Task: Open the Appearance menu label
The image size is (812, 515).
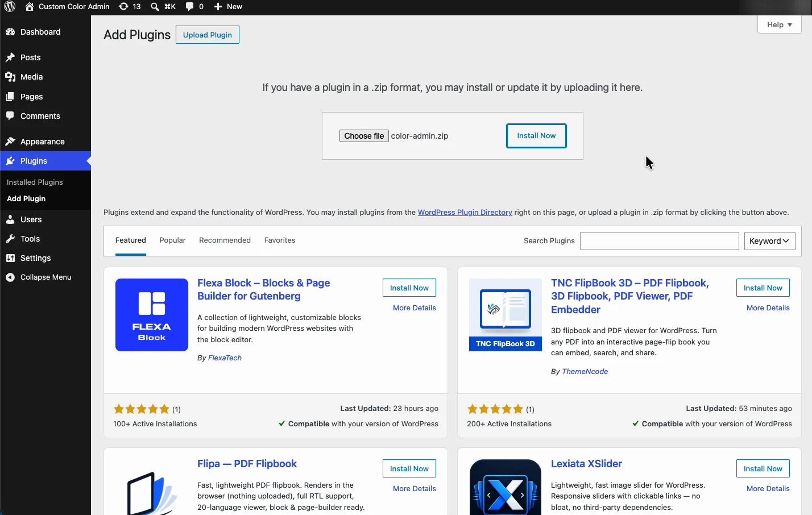Action: pos(43,142)
